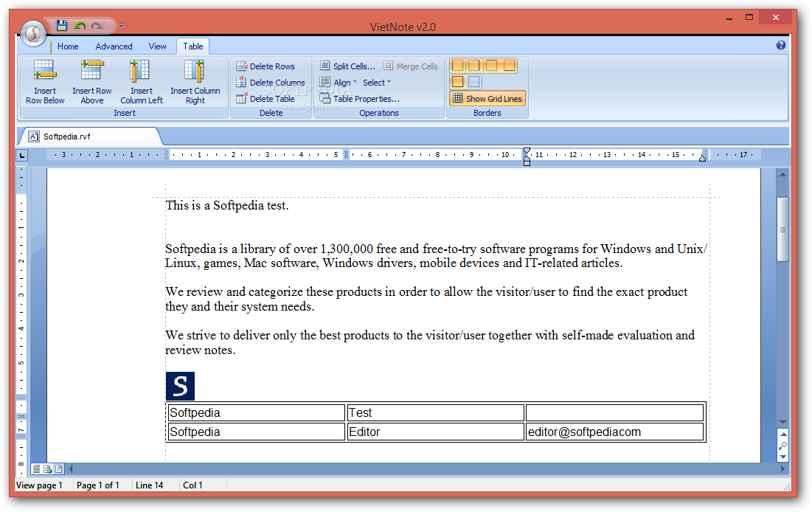
Task: Toggle the left cell border button
Action: click(458, 66)
